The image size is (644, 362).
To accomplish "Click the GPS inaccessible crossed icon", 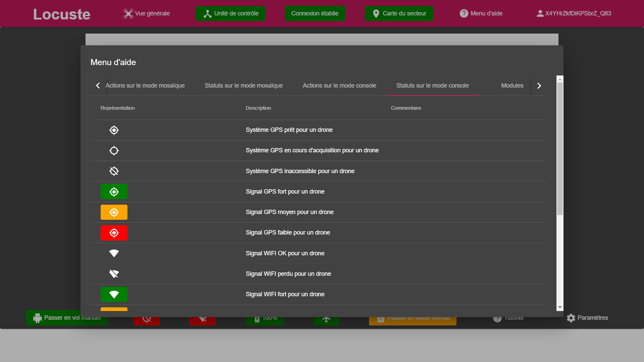I will point(114,171).
